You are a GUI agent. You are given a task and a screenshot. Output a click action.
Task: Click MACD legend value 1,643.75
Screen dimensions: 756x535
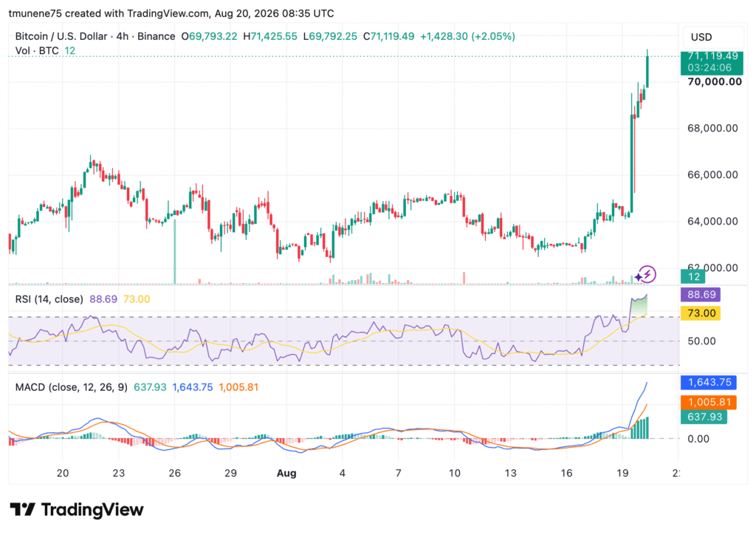pos(193,387)
